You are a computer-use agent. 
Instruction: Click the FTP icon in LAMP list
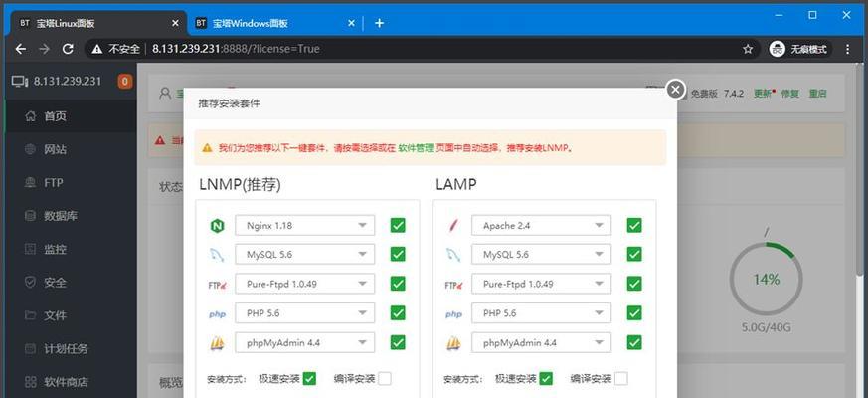(x=453, y=285)
